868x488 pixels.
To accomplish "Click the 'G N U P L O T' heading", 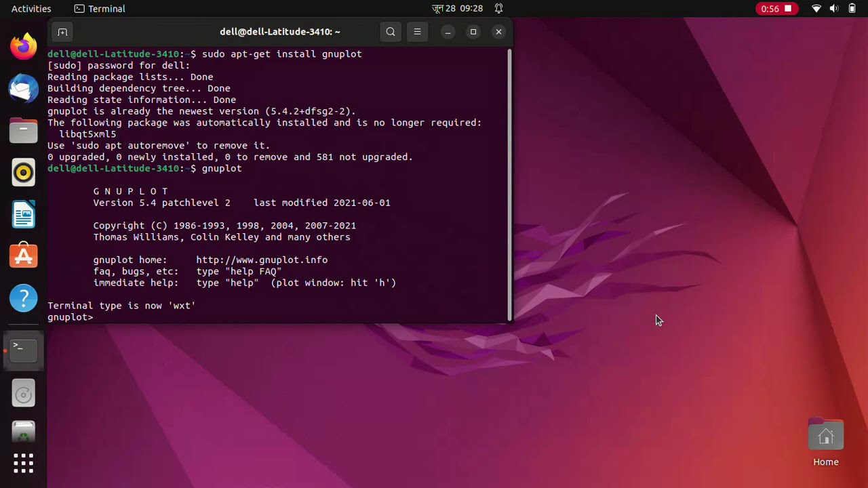I will 130,191.
